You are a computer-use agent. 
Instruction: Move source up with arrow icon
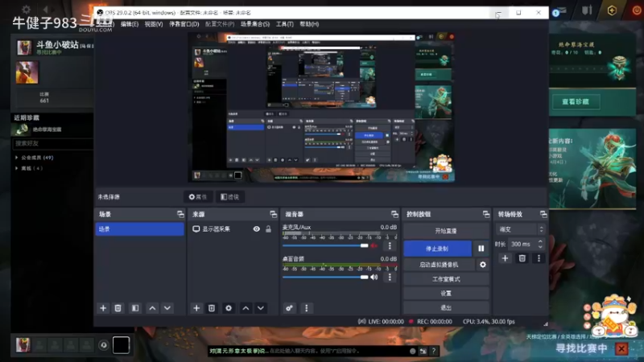coord(246,308)
